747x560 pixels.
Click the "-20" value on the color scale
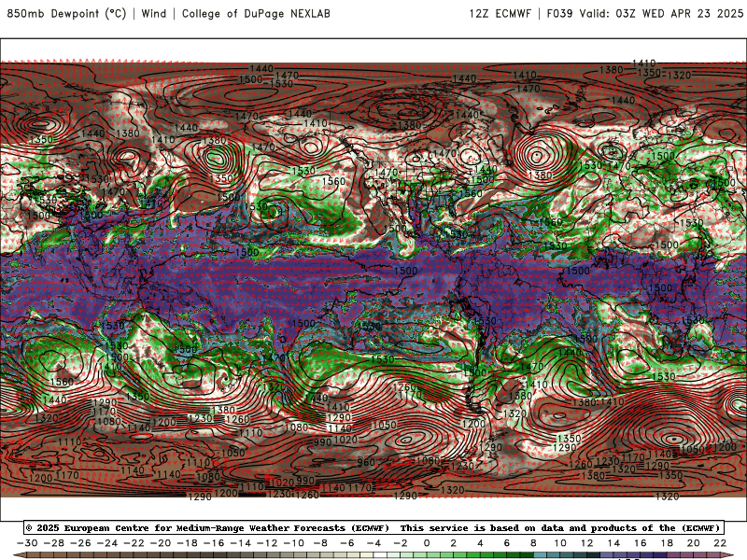coord(161,543)
